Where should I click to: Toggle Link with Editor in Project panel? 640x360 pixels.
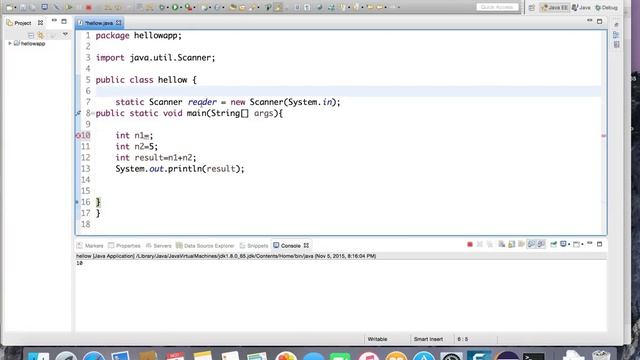point(41,35)
